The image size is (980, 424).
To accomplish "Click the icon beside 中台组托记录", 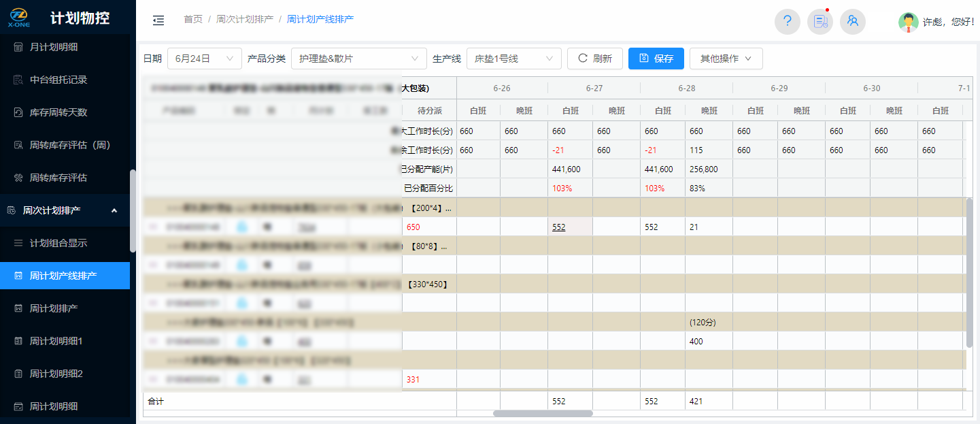I will [x=18, y=80].
